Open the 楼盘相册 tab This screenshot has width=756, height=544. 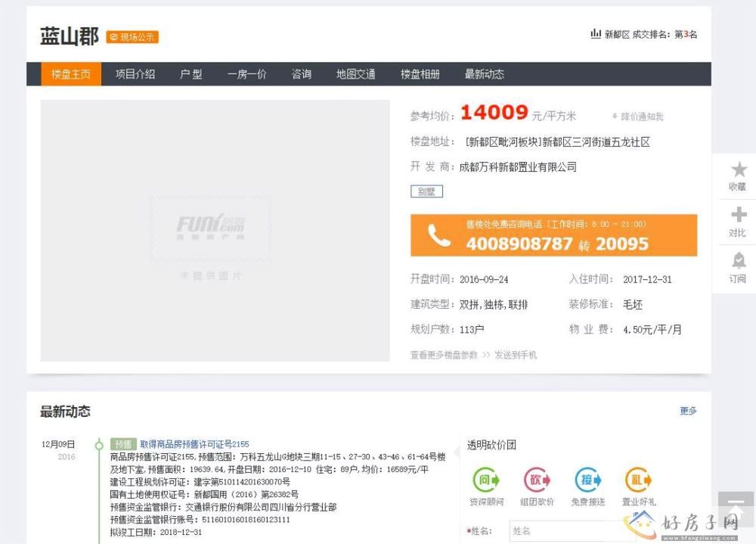click(x=420, y=74)
